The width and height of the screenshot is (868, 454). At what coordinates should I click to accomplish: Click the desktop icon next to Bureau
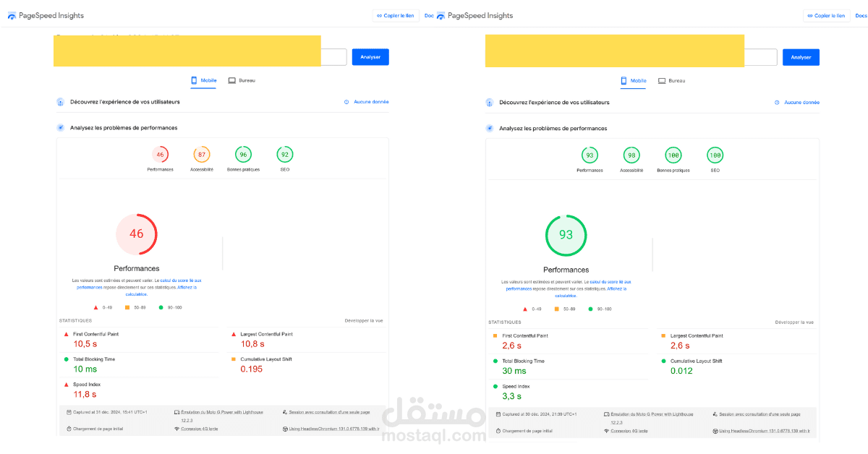coord(231,80)
